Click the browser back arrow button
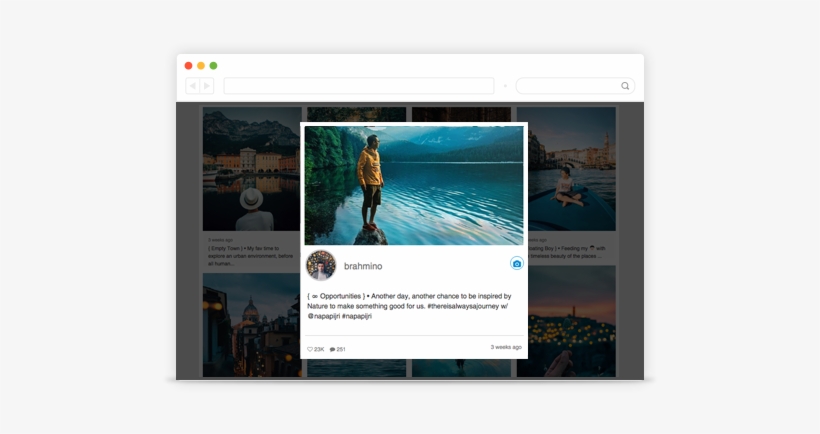Image resolution: width=820 pixels, height=434 pixels. (x=193, y=86)
